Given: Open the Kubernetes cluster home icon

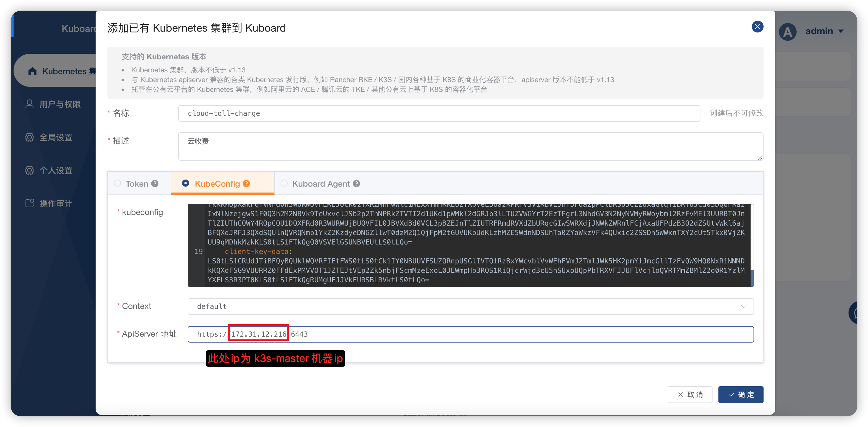Looking at the screenshot, I should click(x=32, y=71).
